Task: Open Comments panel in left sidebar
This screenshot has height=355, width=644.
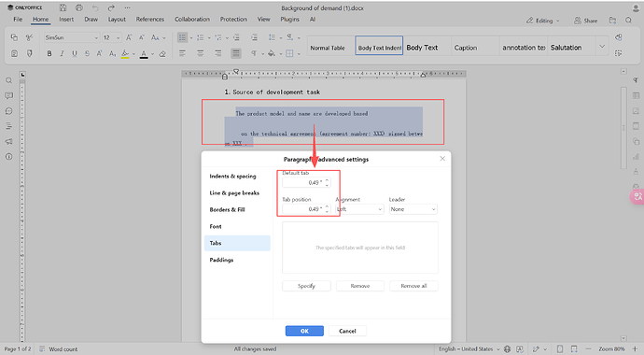Action: [8, 95]
